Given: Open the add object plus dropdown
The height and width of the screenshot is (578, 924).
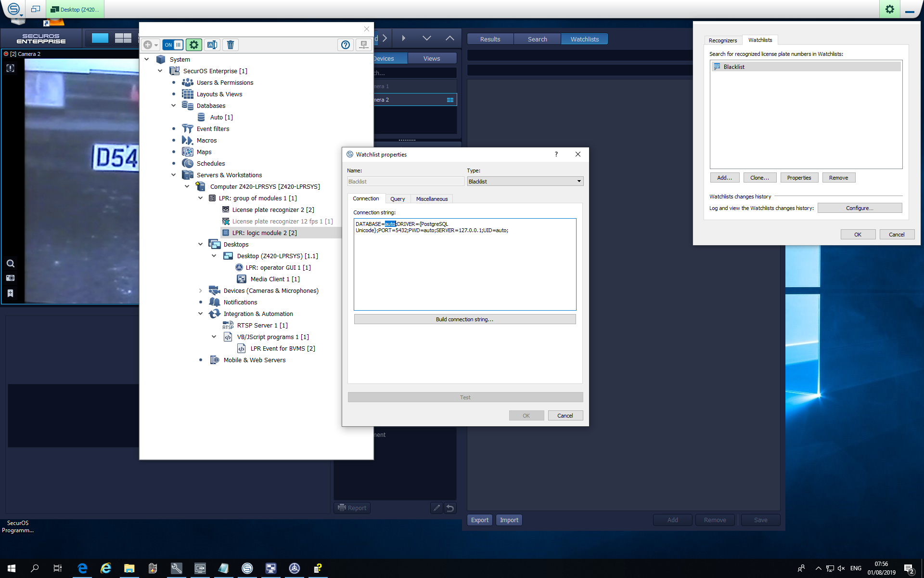Looking at the screenshot, I should point(150,45).
